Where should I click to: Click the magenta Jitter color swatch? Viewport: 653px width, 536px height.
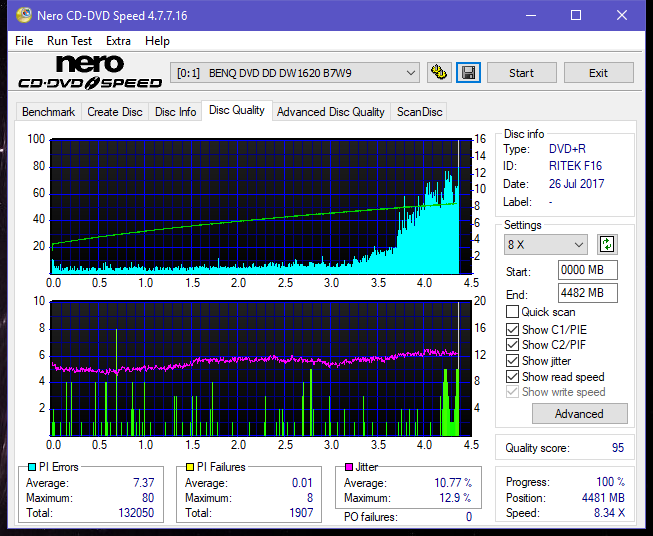coord(349,467)
